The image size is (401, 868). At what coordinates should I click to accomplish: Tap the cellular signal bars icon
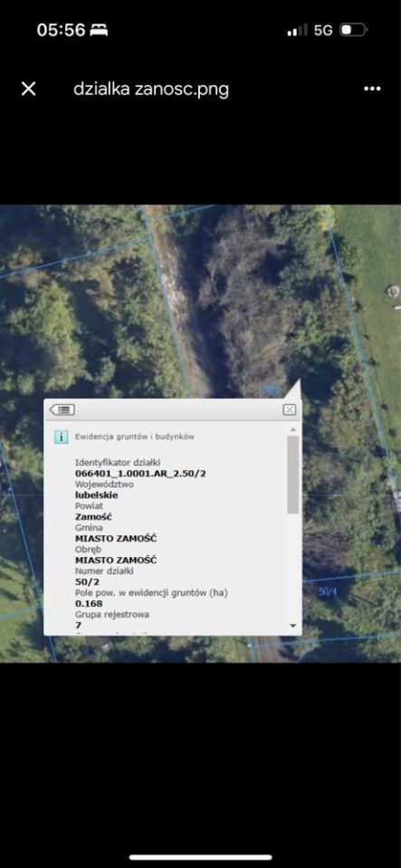[x=297, y=31]
